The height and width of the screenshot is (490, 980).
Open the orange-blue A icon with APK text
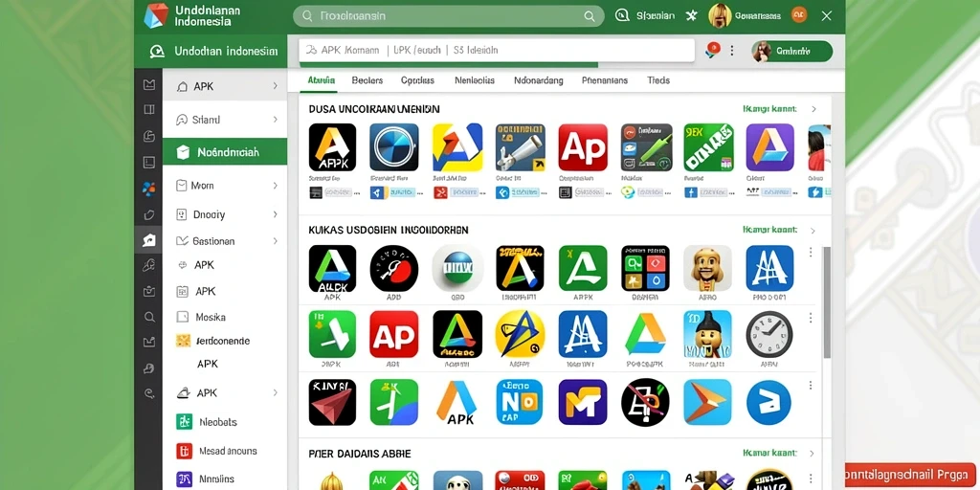click(x=457, y=403)
